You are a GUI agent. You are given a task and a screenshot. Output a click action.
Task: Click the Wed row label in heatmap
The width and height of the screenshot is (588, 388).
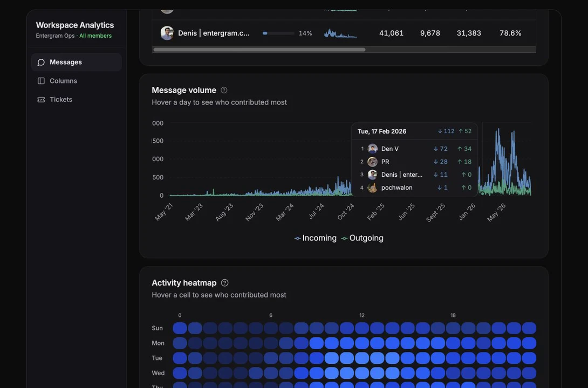(158, 373)
